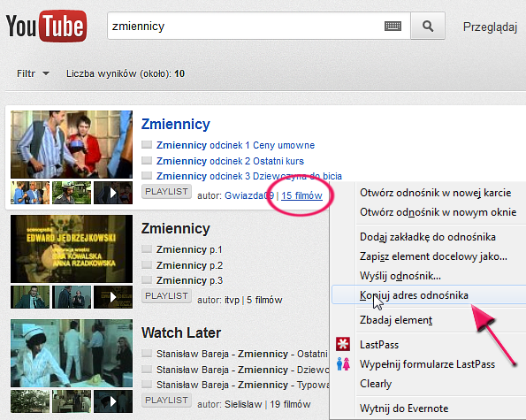Click PLAYLIST button of itvp playlist
The width and height of the screenshot is (526, 420).
pos(166,296)
